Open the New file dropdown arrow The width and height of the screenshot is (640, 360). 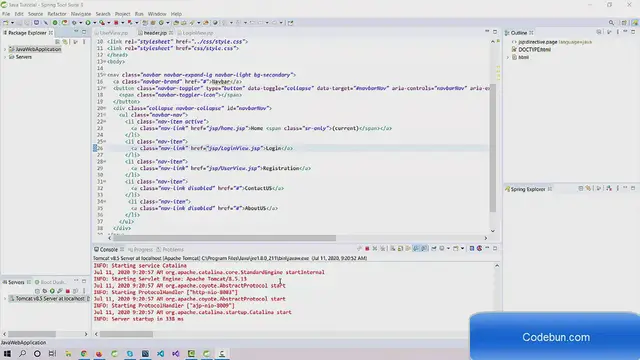coord(12,23)
